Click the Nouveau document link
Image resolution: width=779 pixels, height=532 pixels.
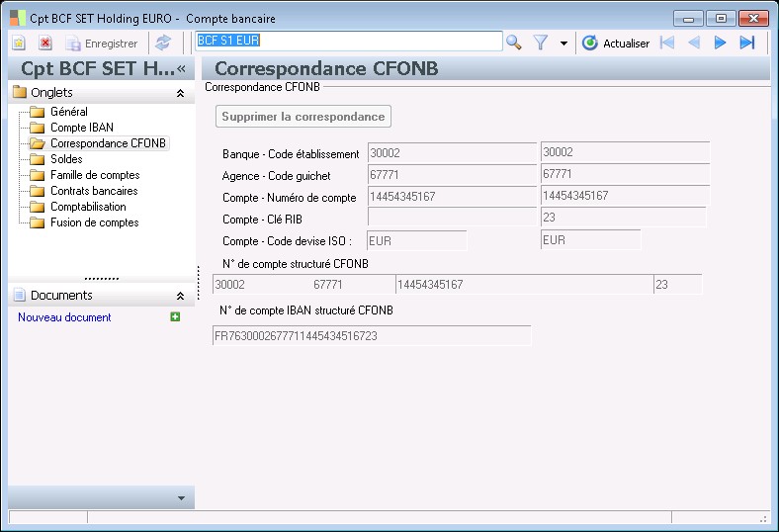tap(64, 317)
